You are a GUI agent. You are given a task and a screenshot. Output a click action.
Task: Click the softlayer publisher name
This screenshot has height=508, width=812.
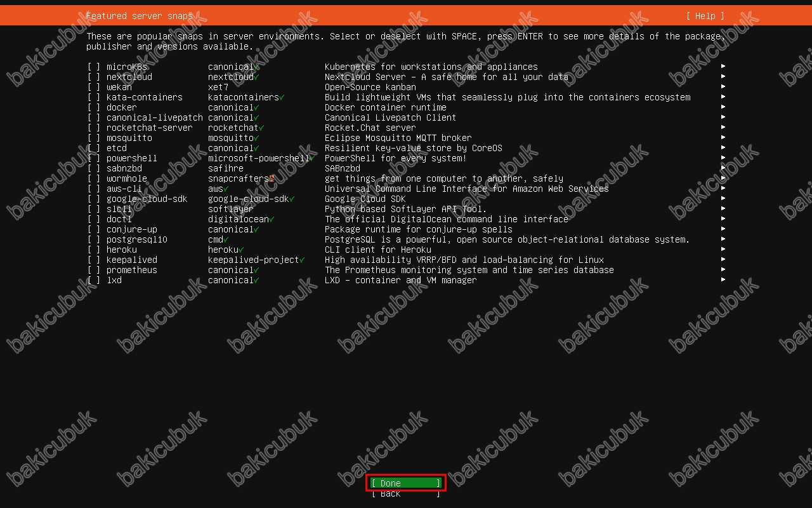(231, 209)
